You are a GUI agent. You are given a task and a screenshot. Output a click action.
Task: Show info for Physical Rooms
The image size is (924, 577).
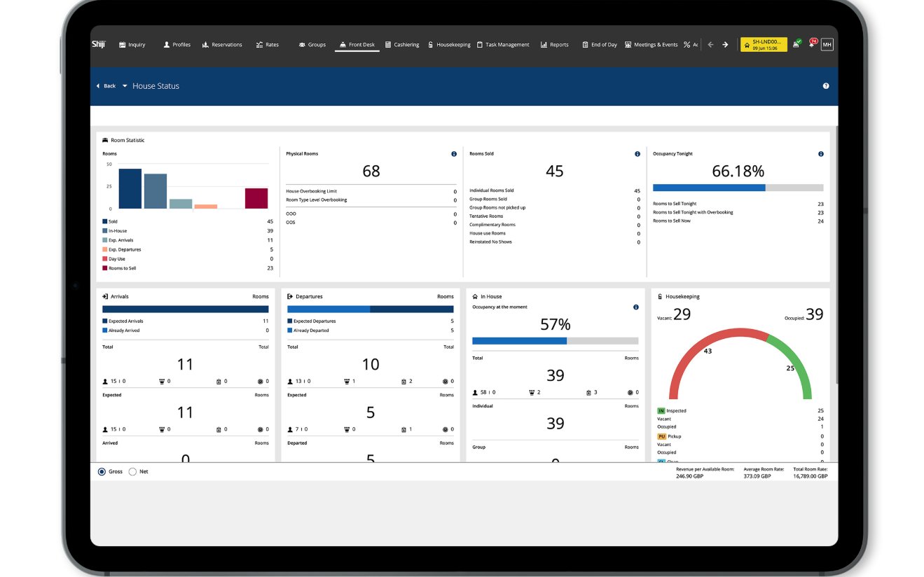tap(454, 154)
